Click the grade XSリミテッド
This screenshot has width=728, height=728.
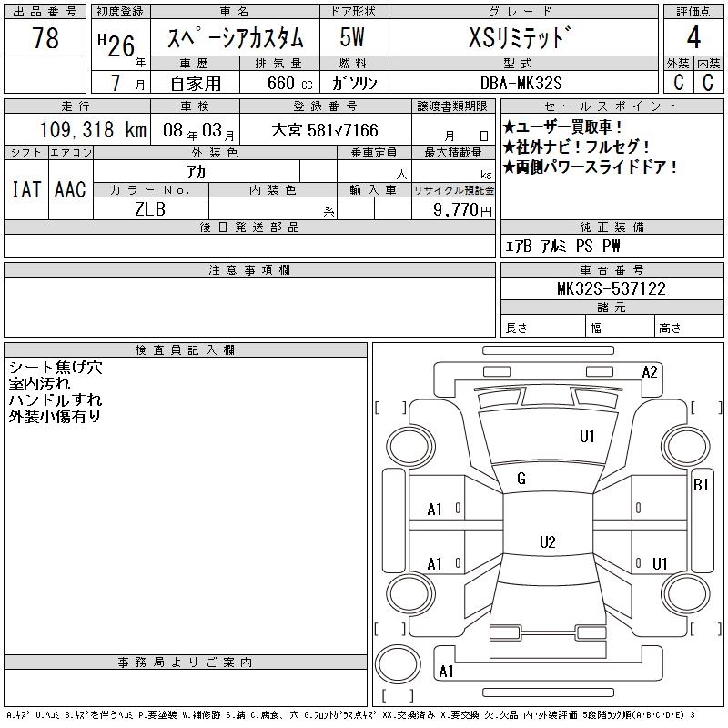(x=520, y=37)
